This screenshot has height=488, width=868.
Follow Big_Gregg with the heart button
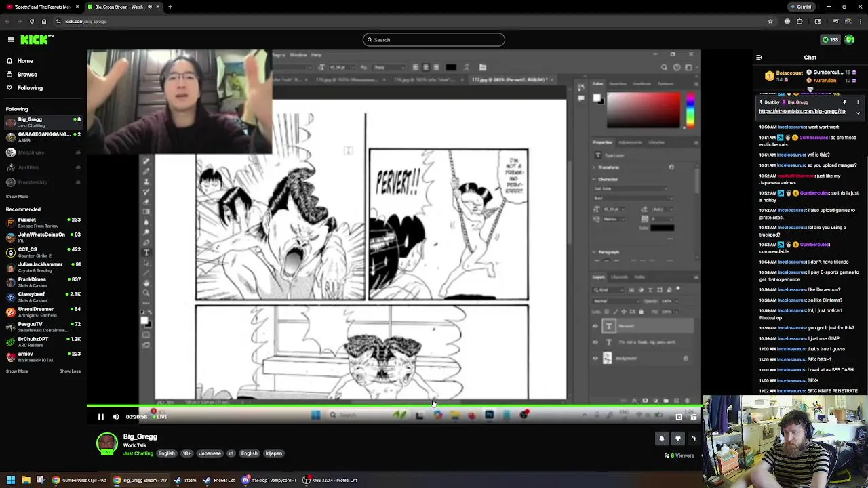pos(677,439)
